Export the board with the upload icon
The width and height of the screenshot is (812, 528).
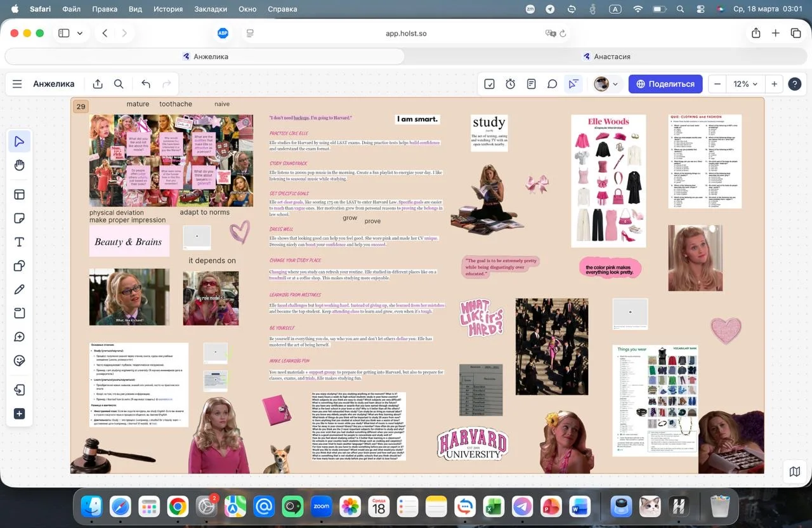pyautogui.click(x=98, y=84)
